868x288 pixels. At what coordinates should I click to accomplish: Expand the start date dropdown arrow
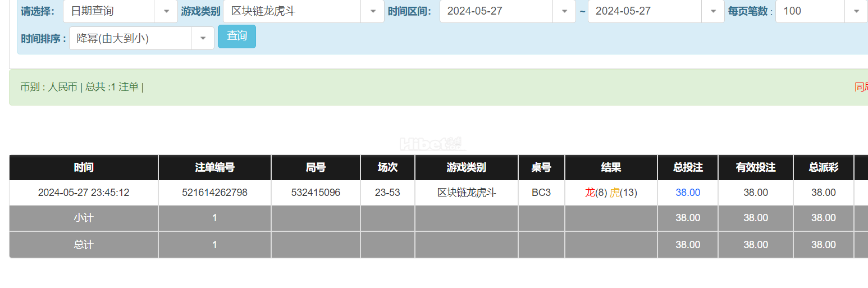click(x=564, y=11)
